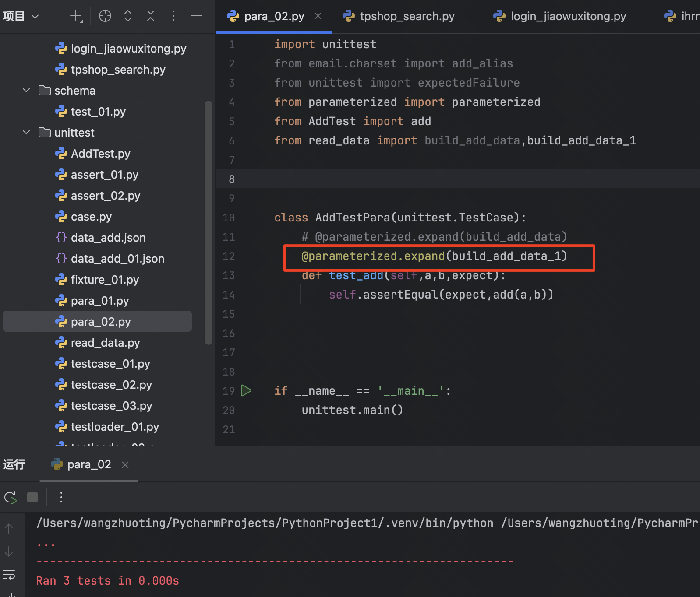Click the interpreter path in console
Image resolution: width=700 pixels, height=597 pixels.
(265, 523)
